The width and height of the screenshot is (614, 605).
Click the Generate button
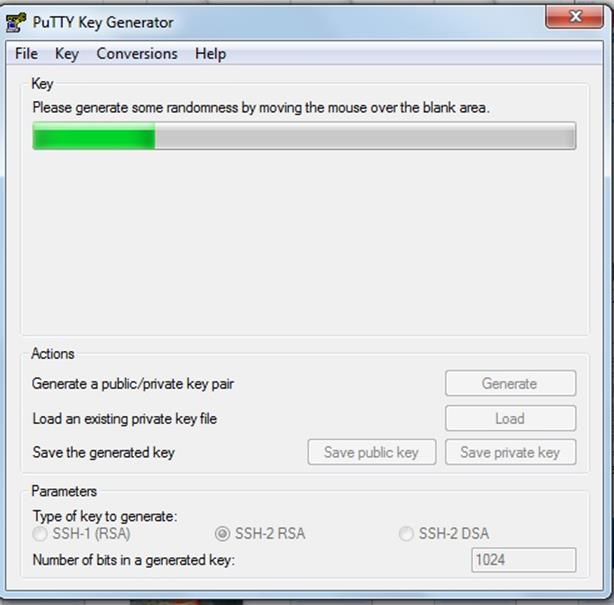coord(510,383)
